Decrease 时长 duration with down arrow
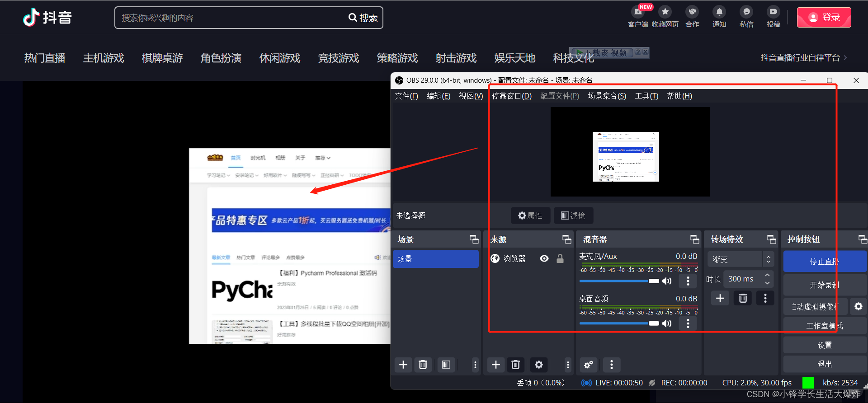 click(767, 283)
